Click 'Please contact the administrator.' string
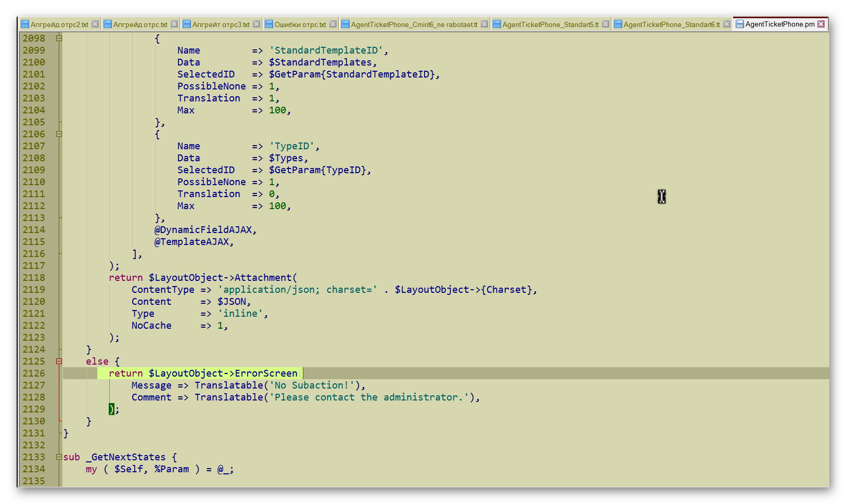The height and width of the screenshot is (504, 846). point(369,397)
